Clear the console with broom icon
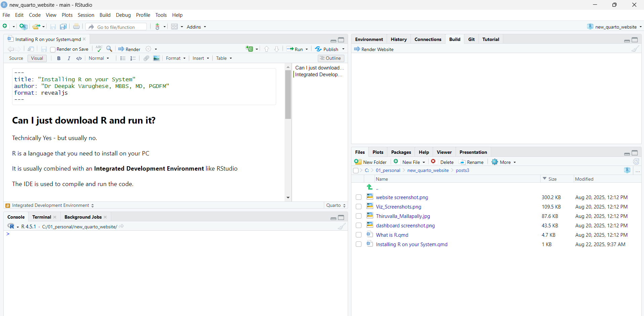The image size is (644, 316). 342,227
